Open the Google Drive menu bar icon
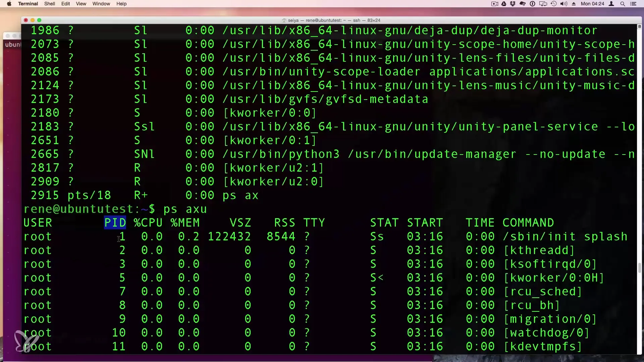This screenshot has height=362, width=644. pyautogui.click(x=504, y=4)
